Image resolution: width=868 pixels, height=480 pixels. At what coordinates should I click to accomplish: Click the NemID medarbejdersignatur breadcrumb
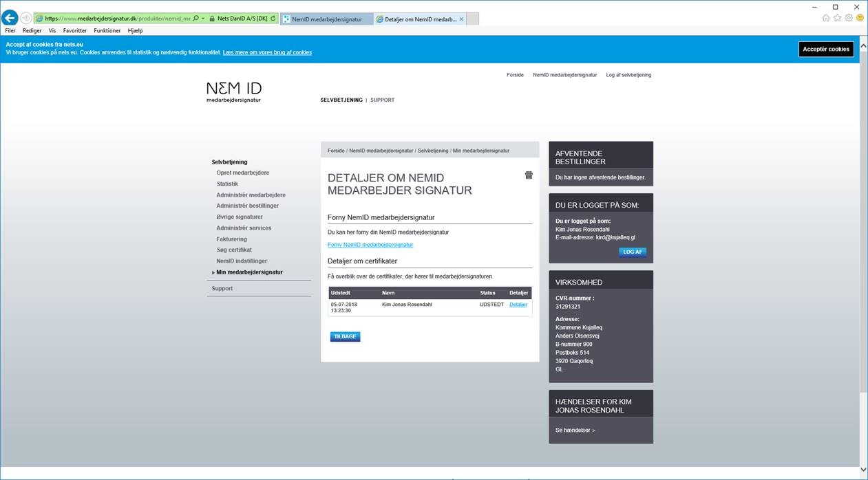coord(381,151)
